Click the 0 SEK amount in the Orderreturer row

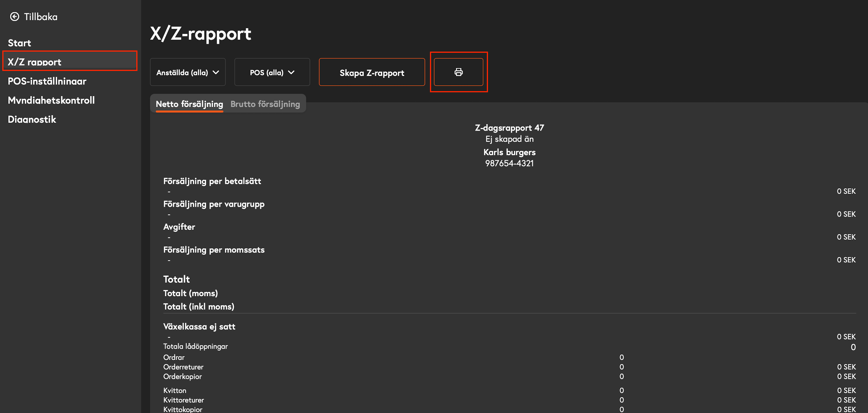[846, 367]
